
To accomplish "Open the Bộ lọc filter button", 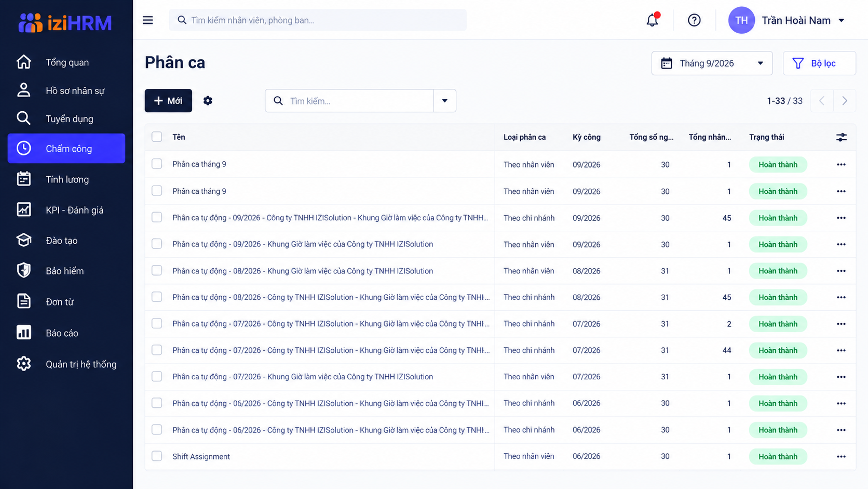I will tap(819, 63).
